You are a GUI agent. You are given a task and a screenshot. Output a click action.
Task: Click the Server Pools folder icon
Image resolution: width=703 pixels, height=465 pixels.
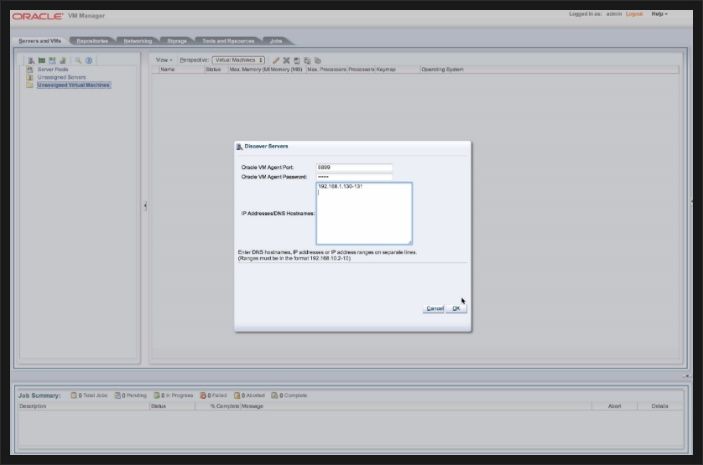pyautogui.click(x=30, y=70)
